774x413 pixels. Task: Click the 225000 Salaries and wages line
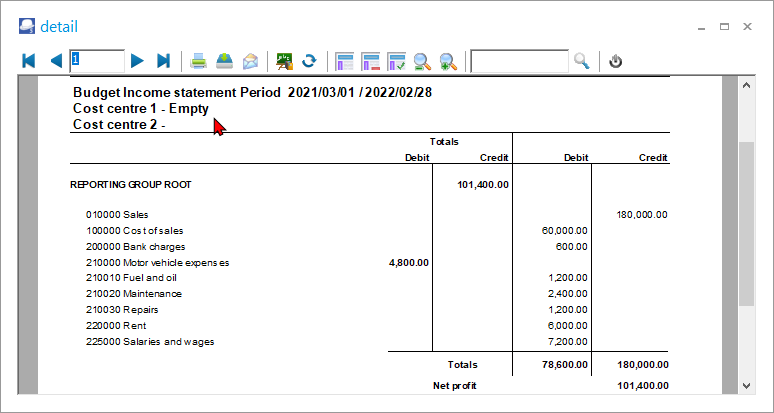point(150,342)
